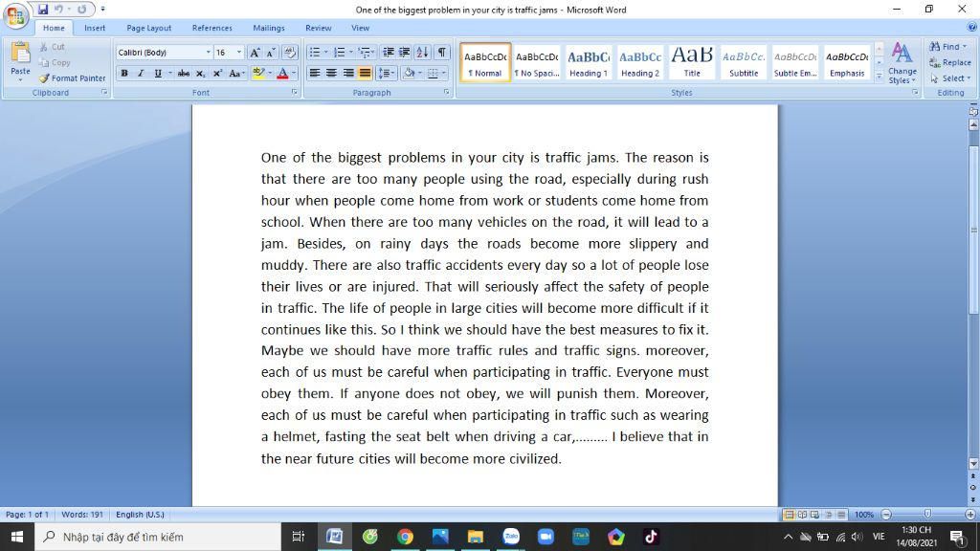Viewport: 980px width, 551px height.
Task: Open the Line Spacing dropdown
Action: click(x=387, y=74)
